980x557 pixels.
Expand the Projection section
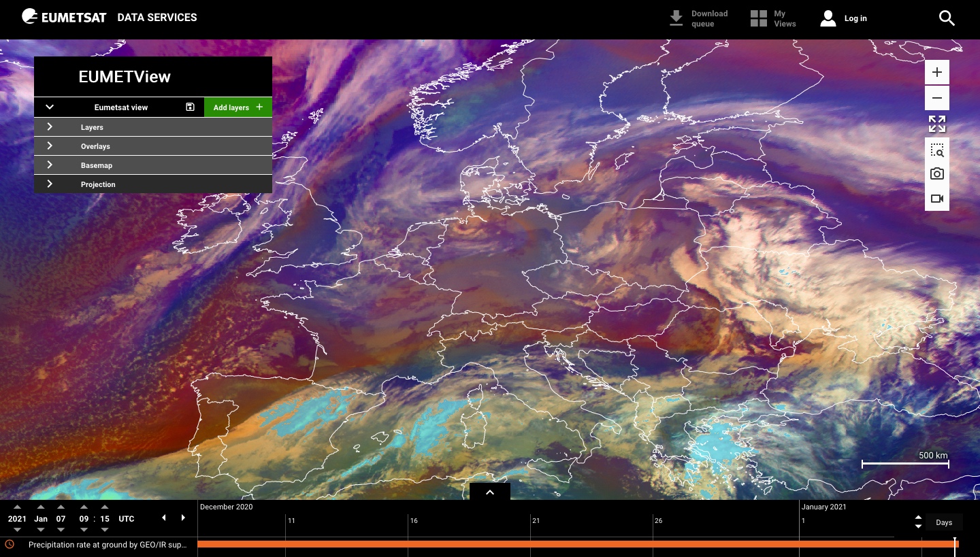(50, 184)
